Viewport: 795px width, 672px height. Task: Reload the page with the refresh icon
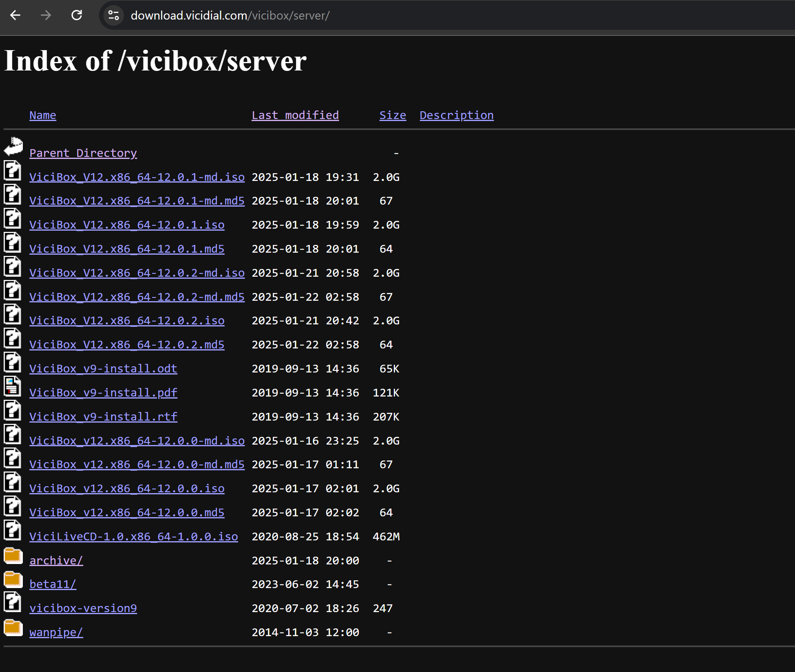[77, 15]
